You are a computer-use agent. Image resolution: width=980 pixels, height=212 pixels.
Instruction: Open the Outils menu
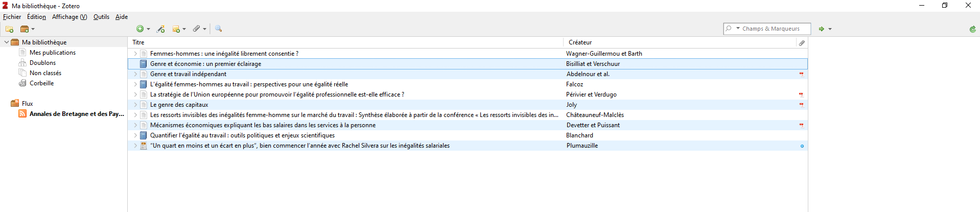coord(101,17)
